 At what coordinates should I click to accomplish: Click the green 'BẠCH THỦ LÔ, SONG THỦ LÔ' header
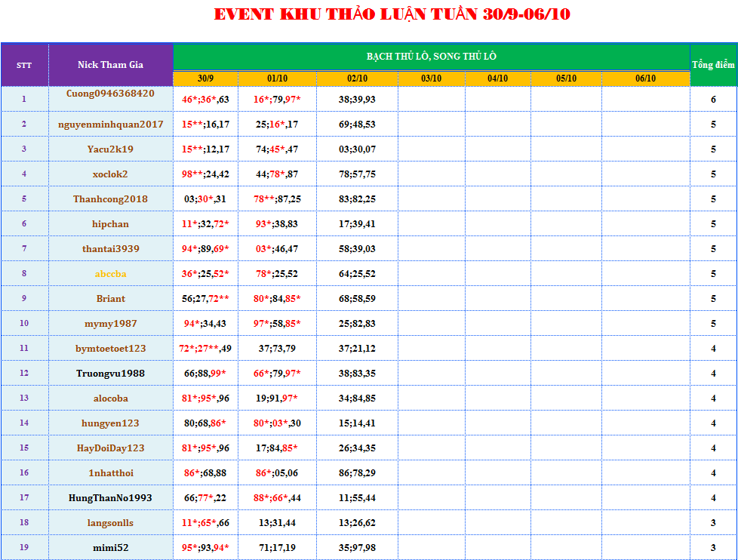tap(431, 57)
